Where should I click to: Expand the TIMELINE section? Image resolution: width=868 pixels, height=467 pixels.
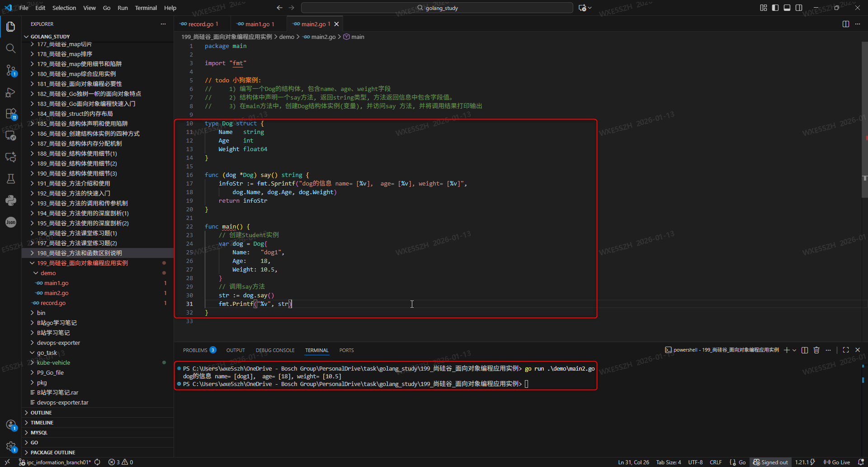pos(98,423)
